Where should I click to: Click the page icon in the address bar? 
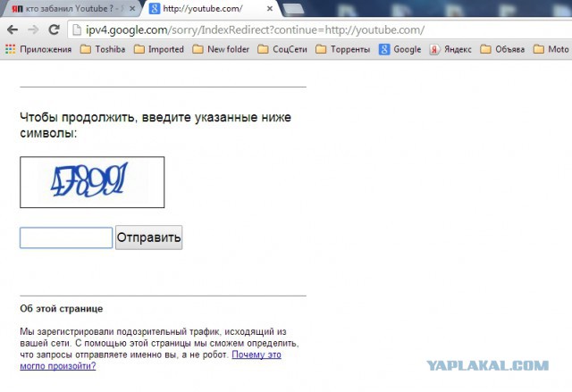[77, 29]
